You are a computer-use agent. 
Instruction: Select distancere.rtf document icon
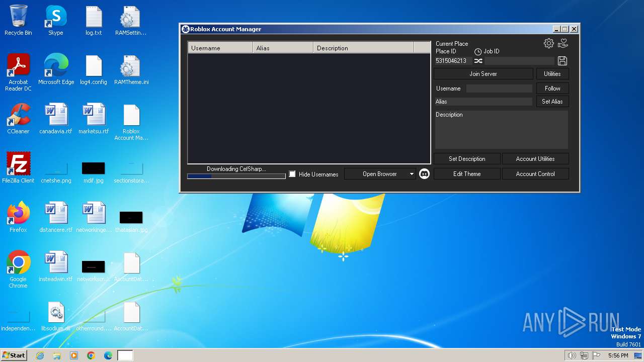tap(56, 217)
